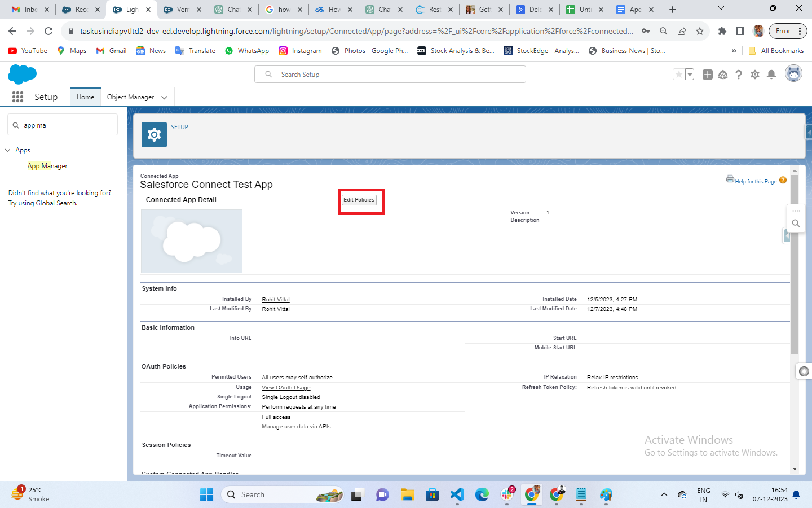Open the YouTube bookmark

(x=28, y=51)
